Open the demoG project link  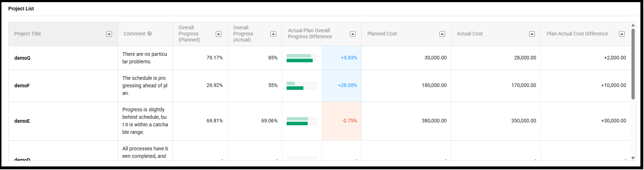pos(22,58)
